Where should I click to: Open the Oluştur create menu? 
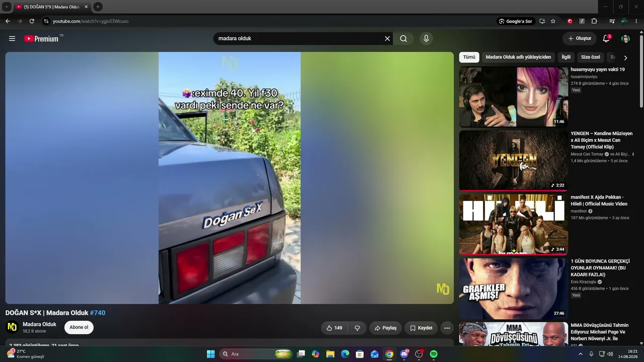click(x=580, y=39)
